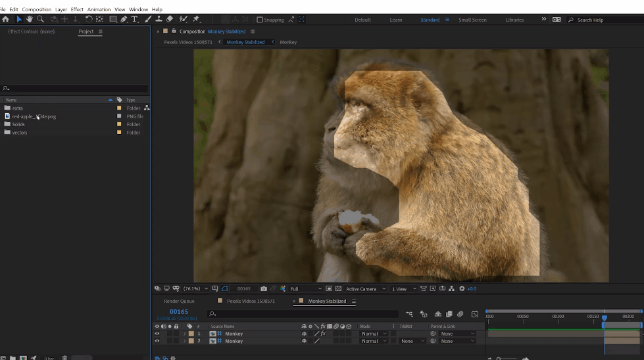The image size is (644, 360).
Task: Activate the Eraser tool
Action: pyautogui.click(x=170, y=20)
